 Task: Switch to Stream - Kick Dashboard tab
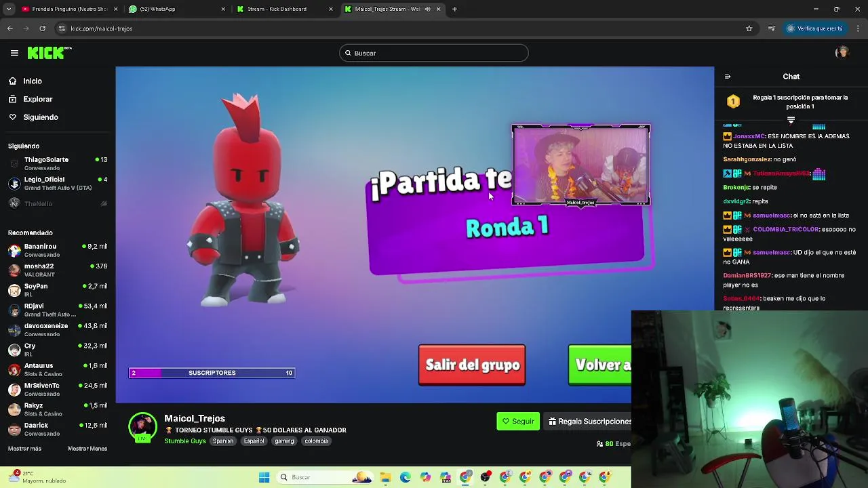point(283,9)
